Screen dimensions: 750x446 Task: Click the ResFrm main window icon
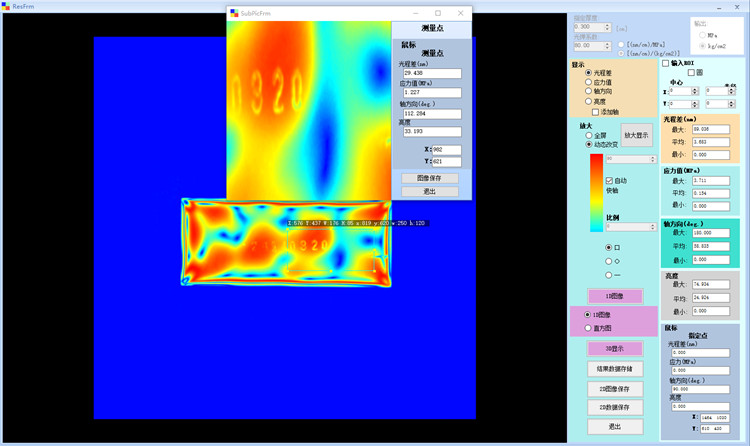coord(6,4)
